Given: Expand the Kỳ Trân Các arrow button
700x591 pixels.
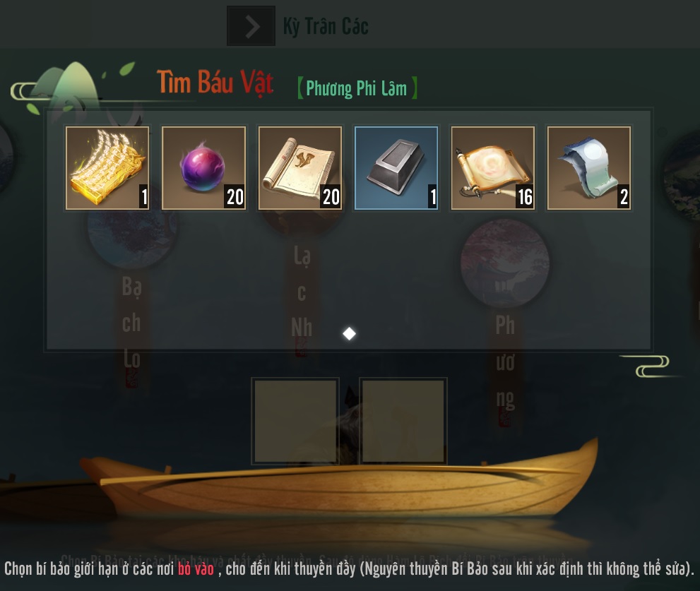Looking at the screenshot, I should (x=251, y=26).
